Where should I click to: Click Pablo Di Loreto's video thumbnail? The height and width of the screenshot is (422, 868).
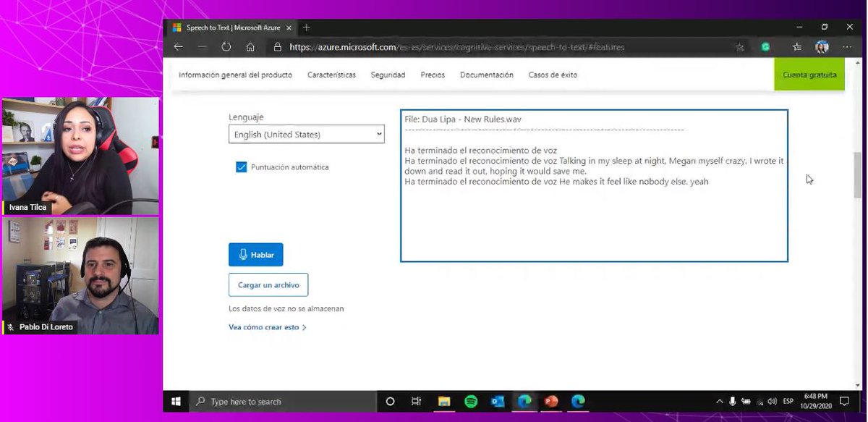[81, 276]
